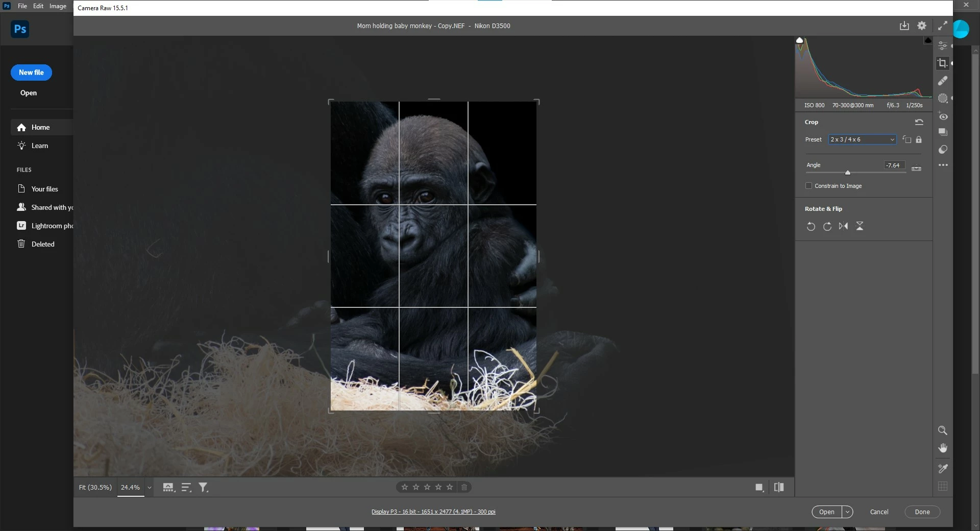Toggle before/after comparison view
Screen dimensions: 980x531
tap(779, 487)
